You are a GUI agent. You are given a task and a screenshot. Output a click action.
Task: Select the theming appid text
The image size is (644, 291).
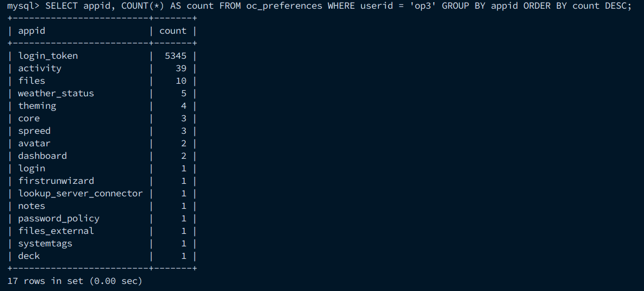(x=37, y=106)
